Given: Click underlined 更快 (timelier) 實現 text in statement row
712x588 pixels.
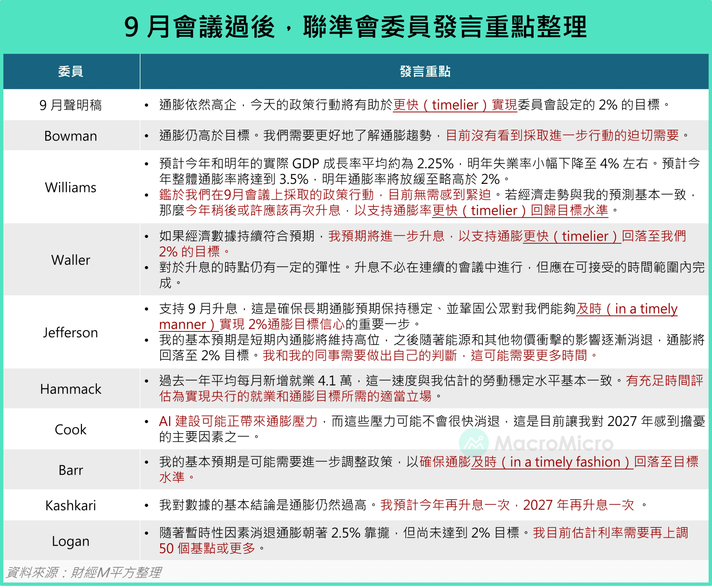Looking at the screenshot, I should [455, 105].
